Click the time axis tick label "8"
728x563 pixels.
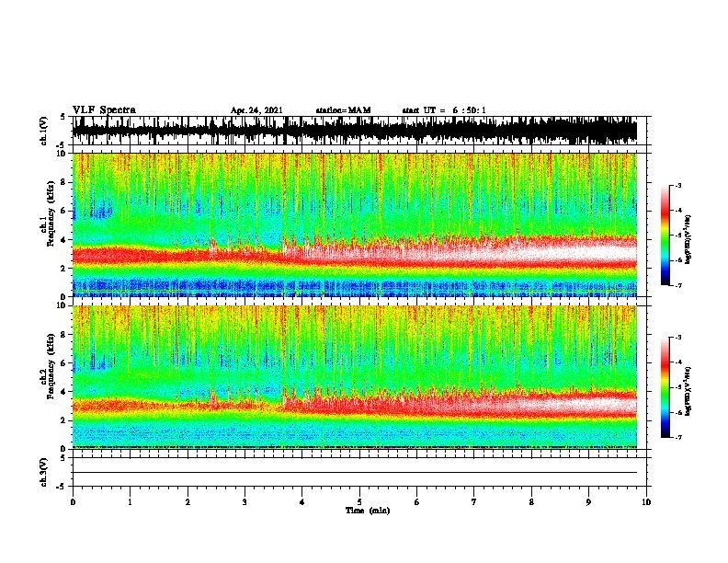(531, 502)
